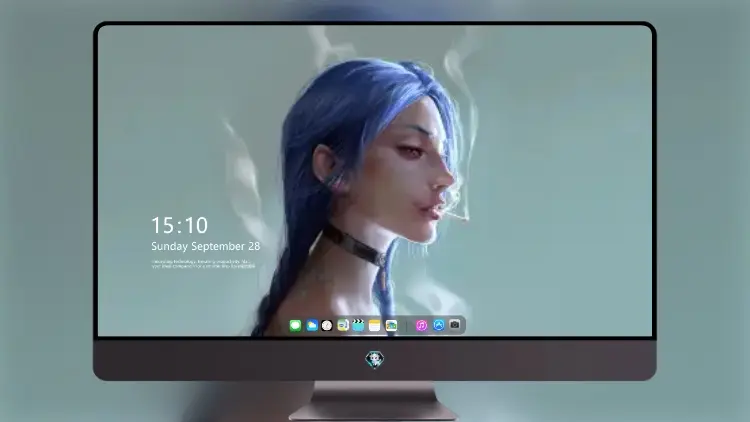Open the Weather app in dock
The image size is (750, 422).
(x=311, y=326)
